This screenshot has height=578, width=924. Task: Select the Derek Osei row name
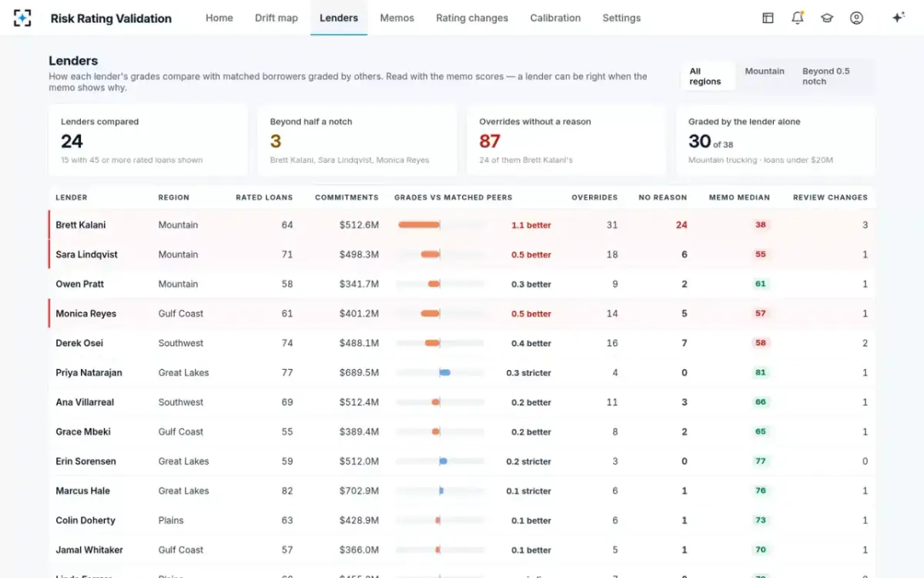(79, 343)
